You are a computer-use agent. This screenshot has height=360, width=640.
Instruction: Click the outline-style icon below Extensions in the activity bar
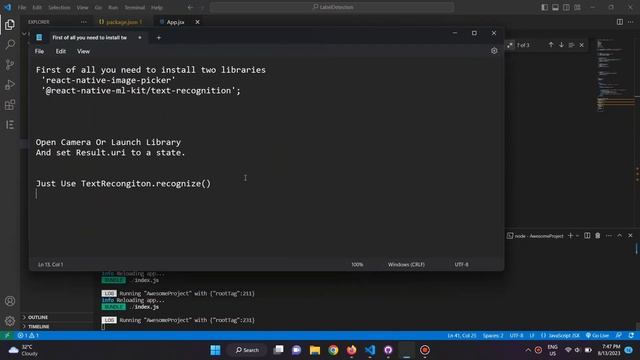(10, 124)
